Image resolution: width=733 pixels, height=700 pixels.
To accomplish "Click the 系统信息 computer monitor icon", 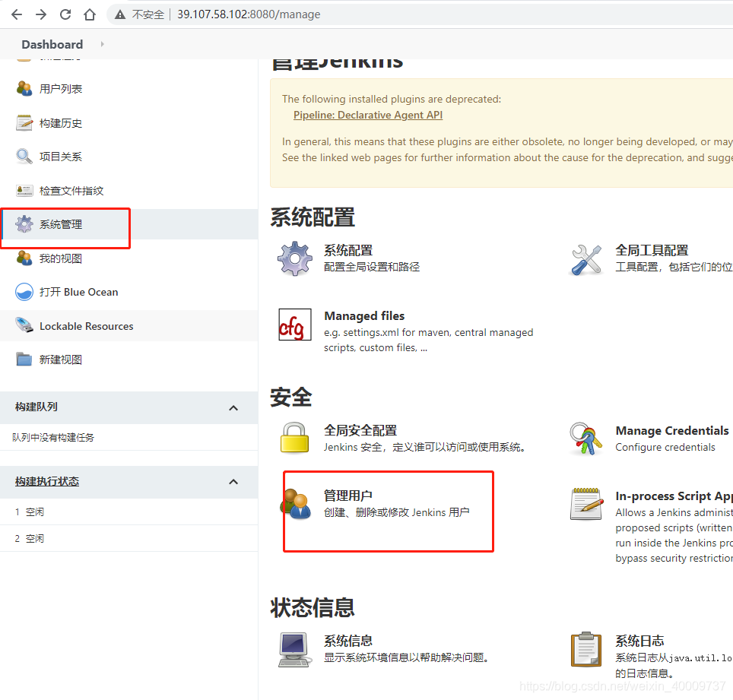I will tap(294, 649).
